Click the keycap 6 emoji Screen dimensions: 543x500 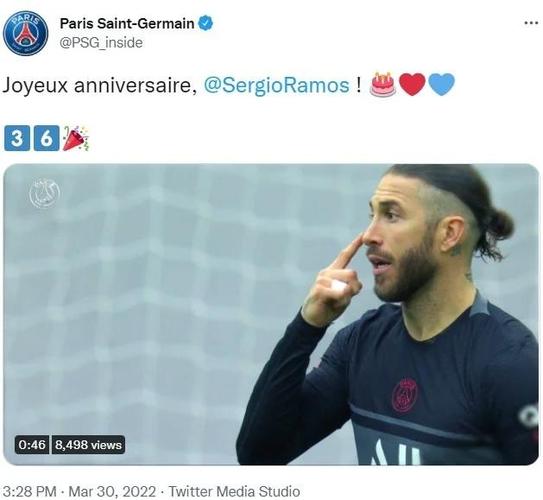coord(46,138)
